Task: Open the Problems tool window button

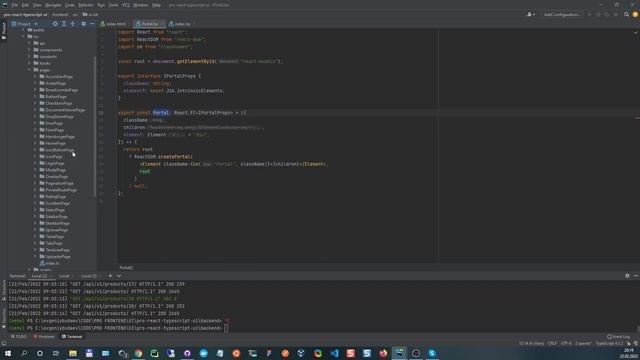Action: (x=44, y=337)
